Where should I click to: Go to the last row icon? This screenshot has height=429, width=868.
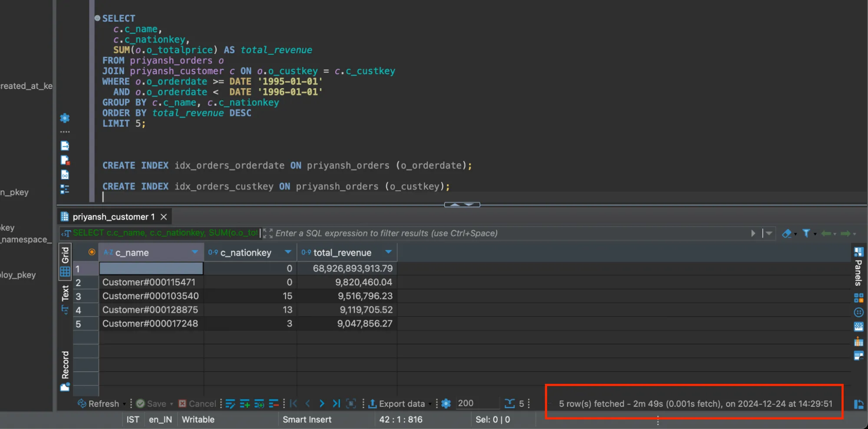coord(336,404)
